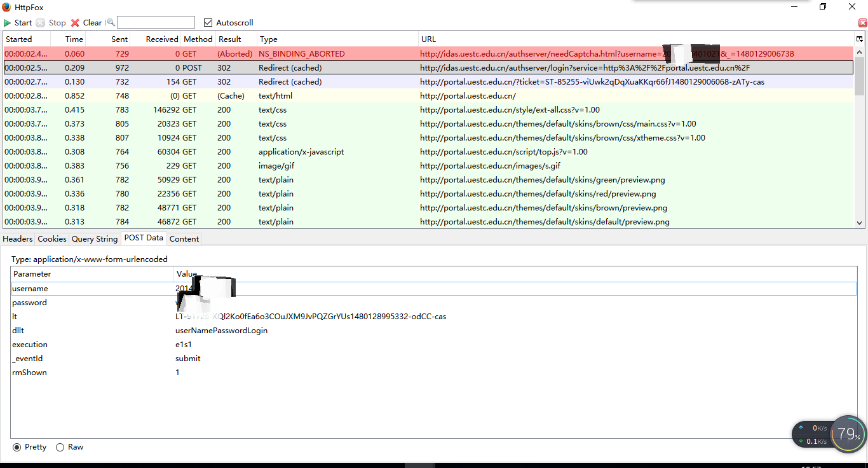Click the Value column header

coord(515,274)
